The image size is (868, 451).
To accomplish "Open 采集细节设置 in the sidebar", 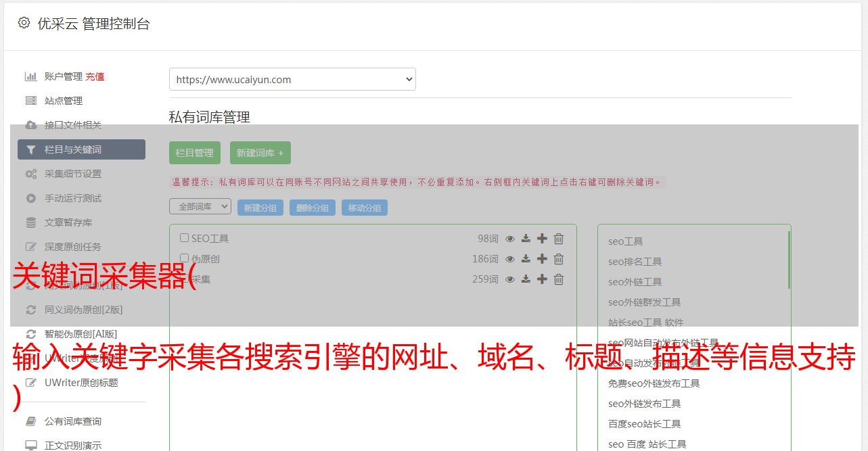I will pyautogui.click(x=73, y=174).
